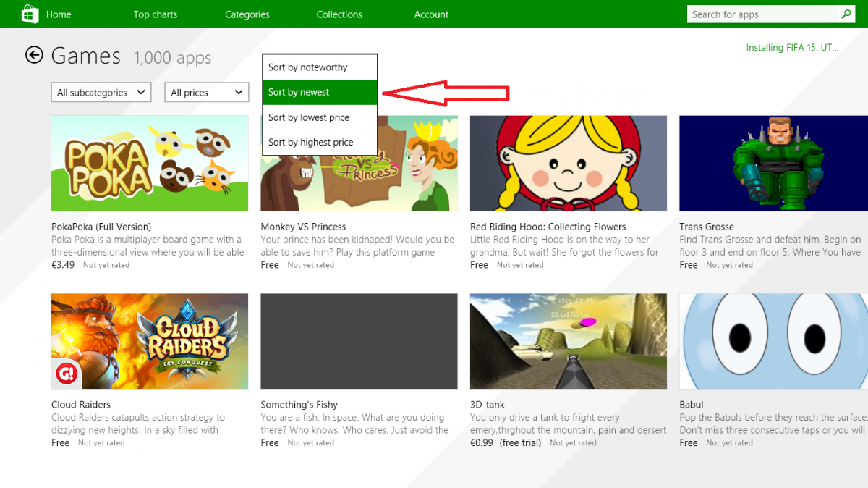Choose Sort by newest option

point(320,92)
